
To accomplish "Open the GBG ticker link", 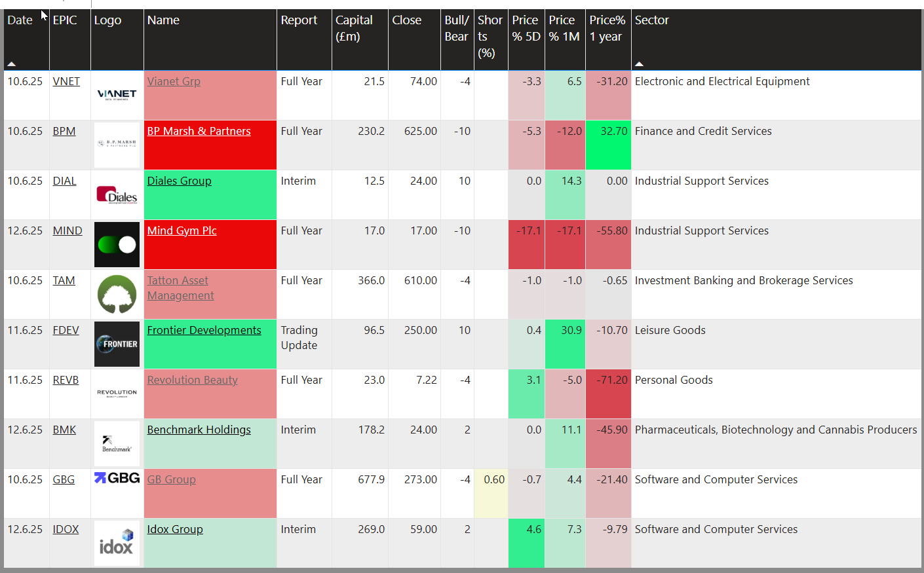I will point(64,479).
